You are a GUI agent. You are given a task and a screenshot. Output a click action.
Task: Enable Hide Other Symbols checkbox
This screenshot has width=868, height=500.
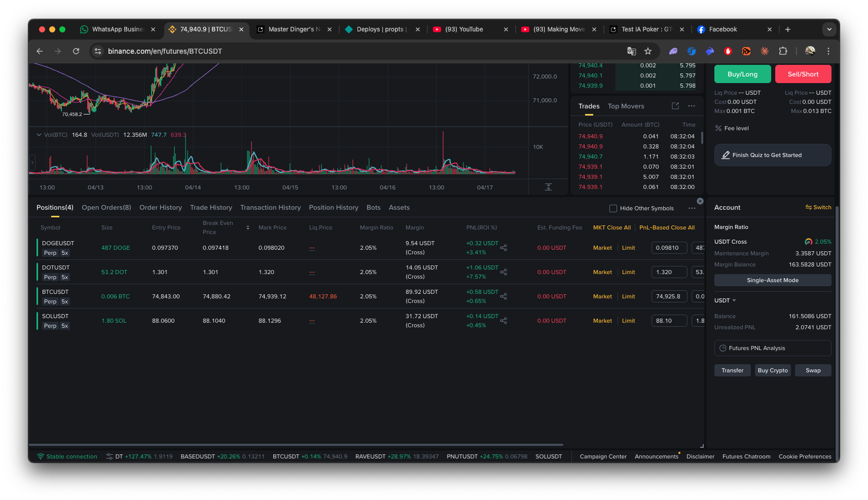pyautogui.click(x=613, y=208)
